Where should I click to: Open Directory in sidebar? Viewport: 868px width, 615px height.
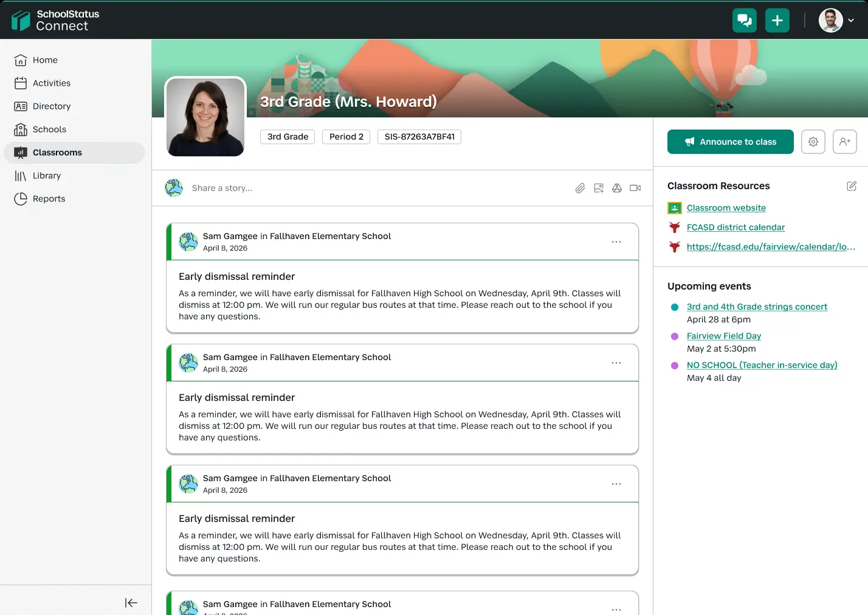click(x=74, y=106)
